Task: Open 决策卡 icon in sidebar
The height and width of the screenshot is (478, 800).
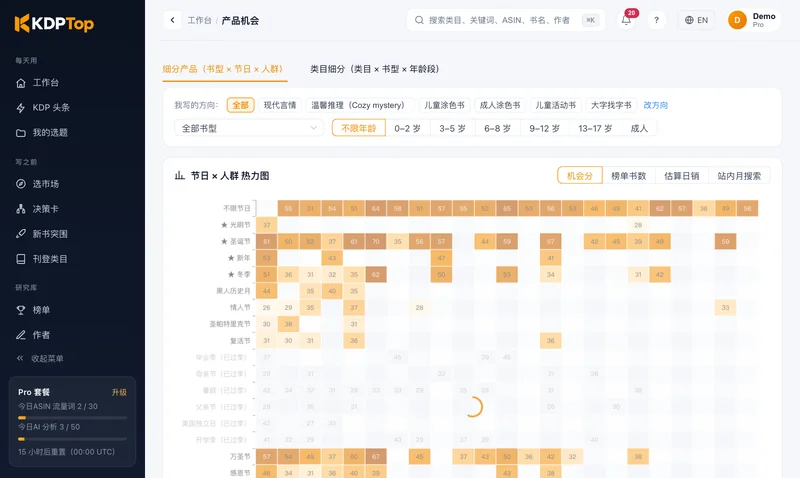Action: tap(21, 209)
